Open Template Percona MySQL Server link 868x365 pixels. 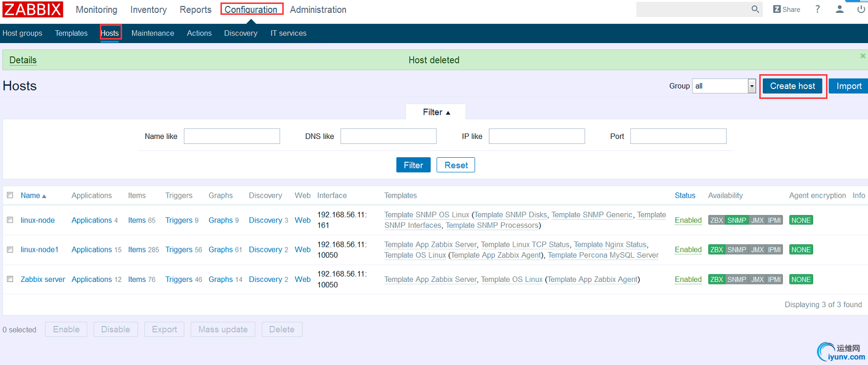(603, 255)
